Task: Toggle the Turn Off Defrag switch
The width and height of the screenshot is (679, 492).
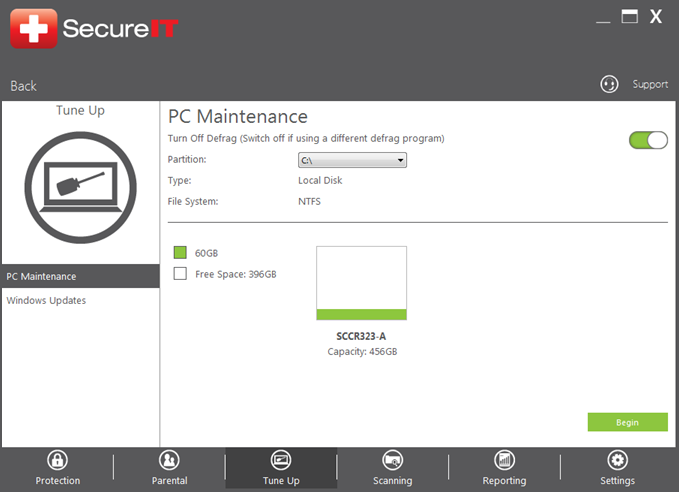Action: [648, 140]
